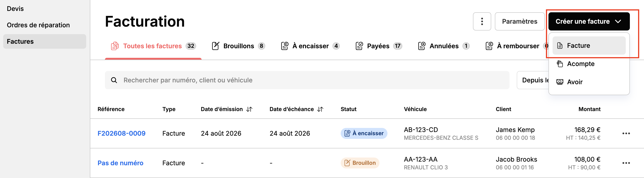Click the Annulées tab icon
This screenshot has width=644, height=178.
point(422,46)
